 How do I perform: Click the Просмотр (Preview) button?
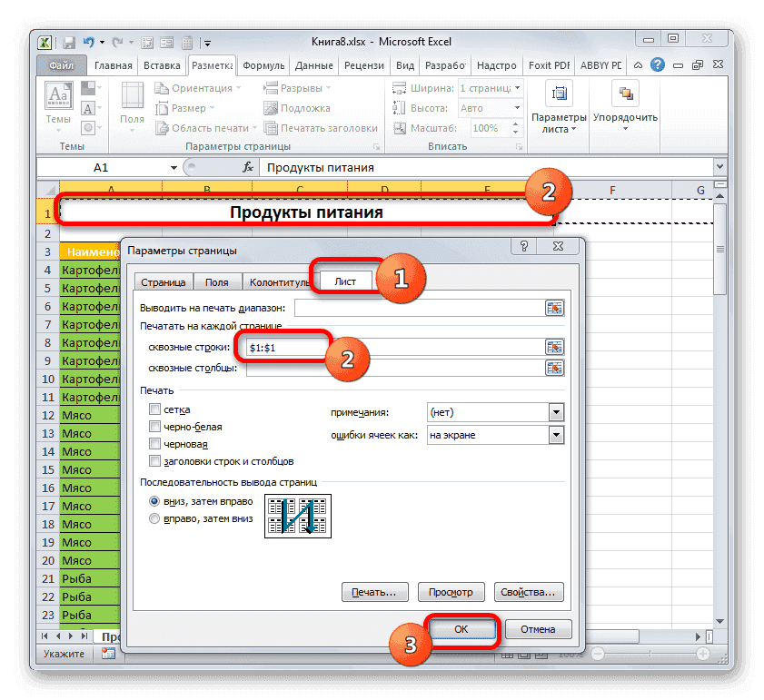tap(451, 591)
